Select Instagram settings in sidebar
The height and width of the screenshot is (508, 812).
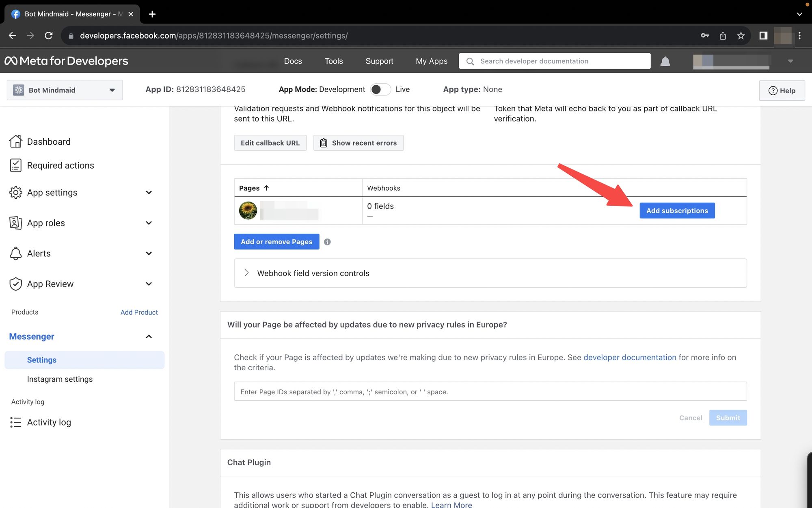click(60, 379)
